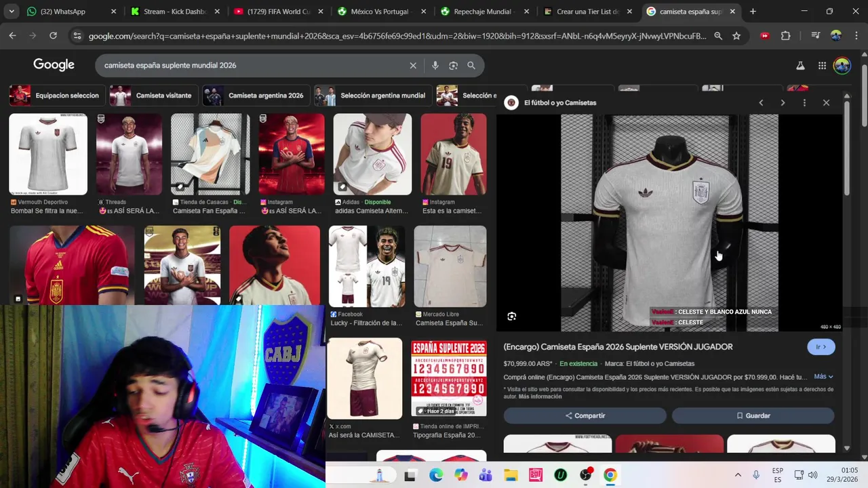Reload the current page

53,36
